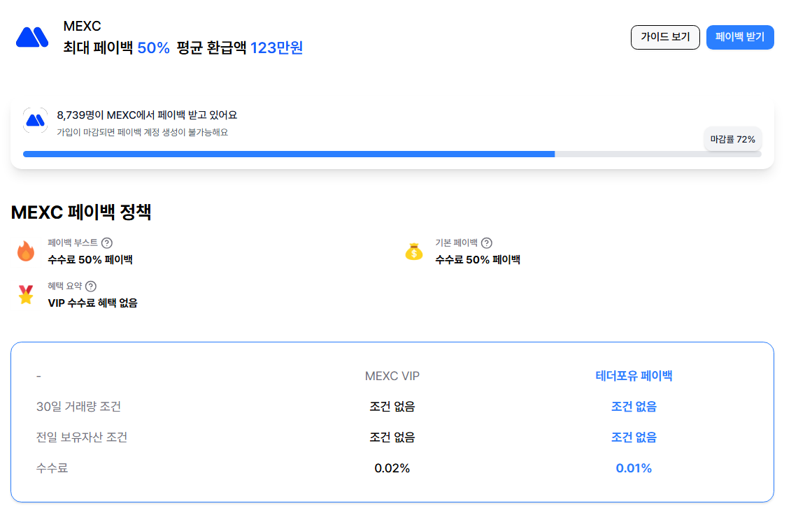Viewport: 812px width, 522px height.
Task: Click the 수수료 row label in the table
Action: 52,468
